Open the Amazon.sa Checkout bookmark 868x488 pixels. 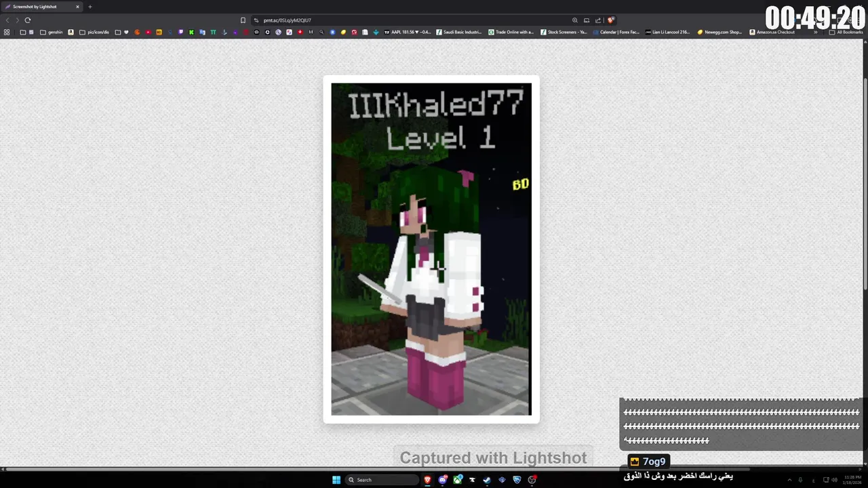coord(772,32)
